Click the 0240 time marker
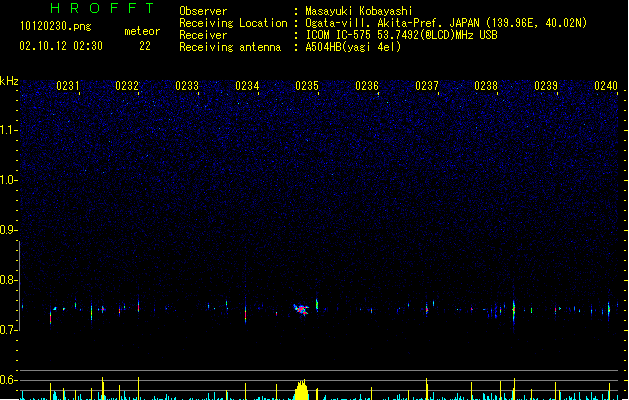The image size is (629, 400). [606, 86]
